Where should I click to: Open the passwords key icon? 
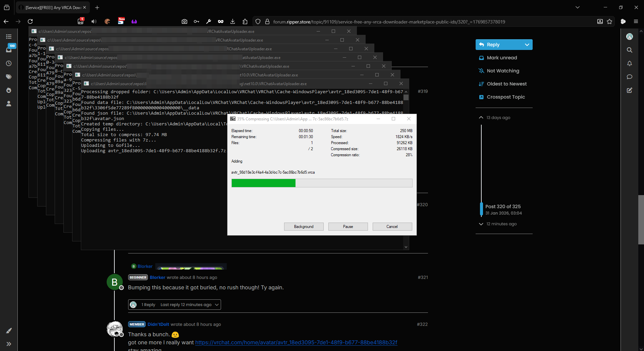coord(197,21)
